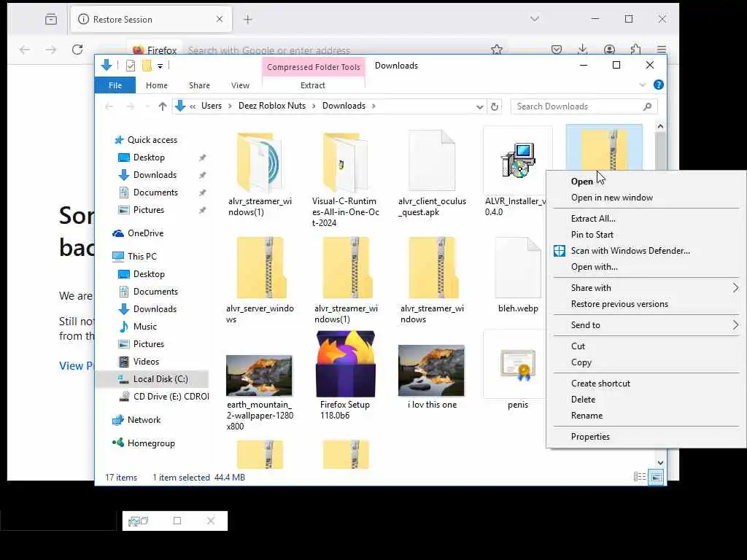Click the file list scroll down arrow
Viewport: 747px width, 560px height.
tap(660, 462)
